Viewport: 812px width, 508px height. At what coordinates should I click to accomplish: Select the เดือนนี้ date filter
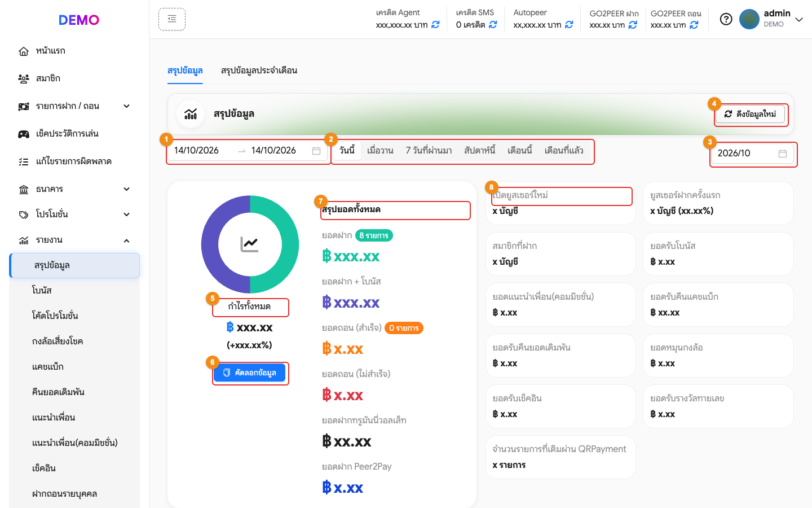(x=519, y=151)
